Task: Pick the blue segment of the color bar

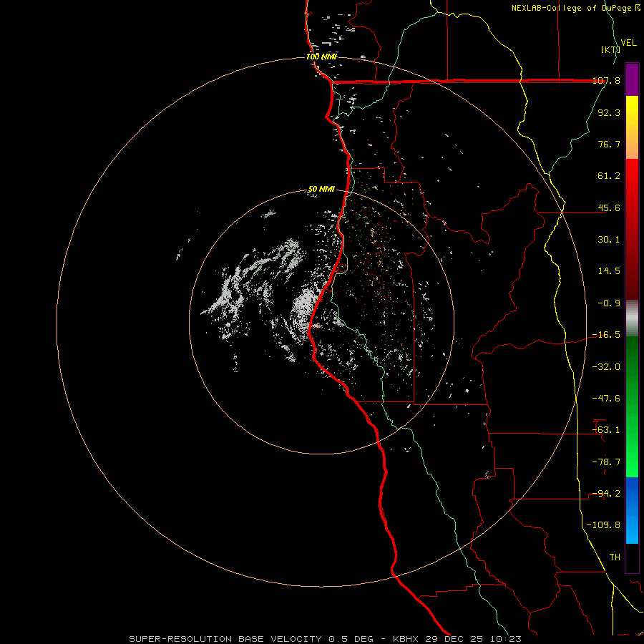Action: click(x=632, y=510)
